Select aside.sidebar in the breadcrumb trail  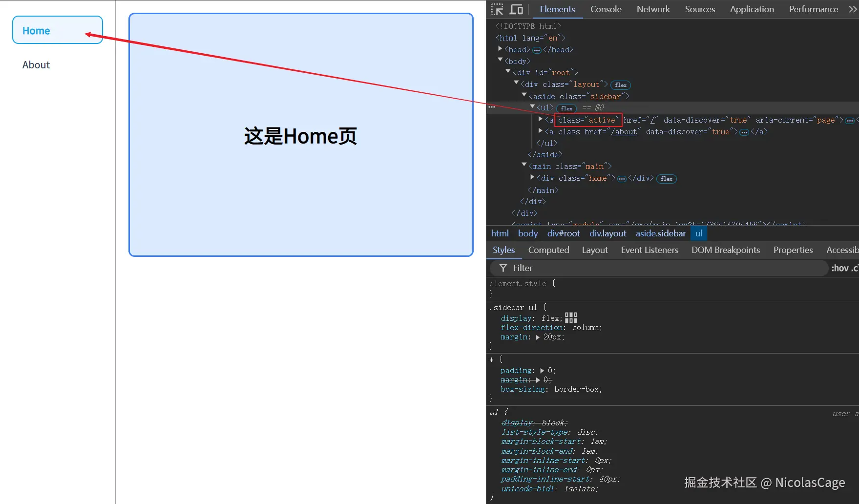coord(661,233)
